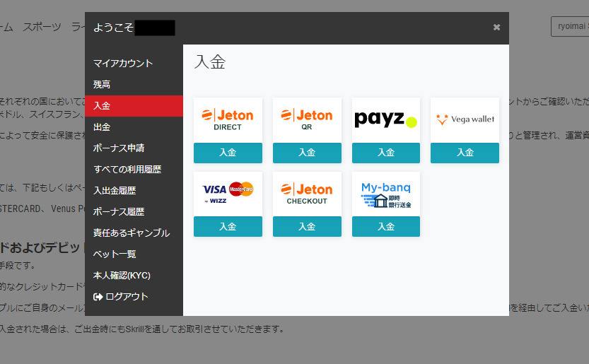Click the Jeton DIRECT payment logo
589x364 pixels.
[x=228, y=120]
